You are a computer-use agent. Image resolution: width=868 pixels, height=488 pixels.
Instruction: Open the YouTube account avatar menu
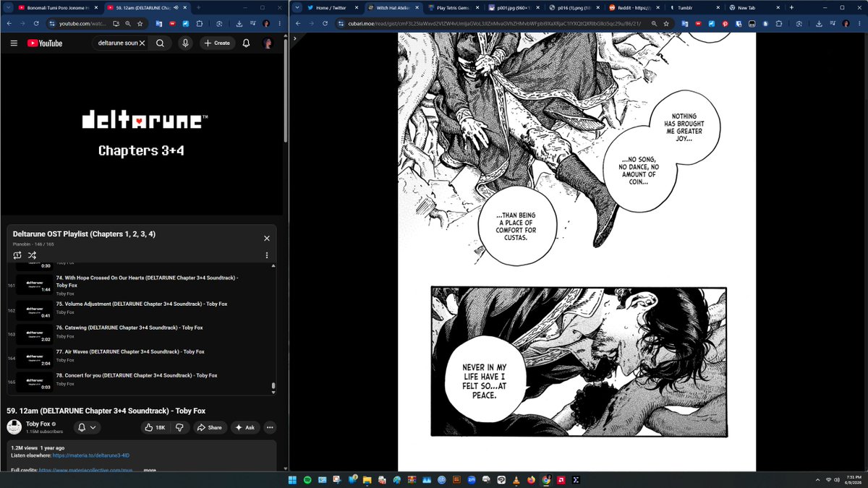[x=268, y=43]
